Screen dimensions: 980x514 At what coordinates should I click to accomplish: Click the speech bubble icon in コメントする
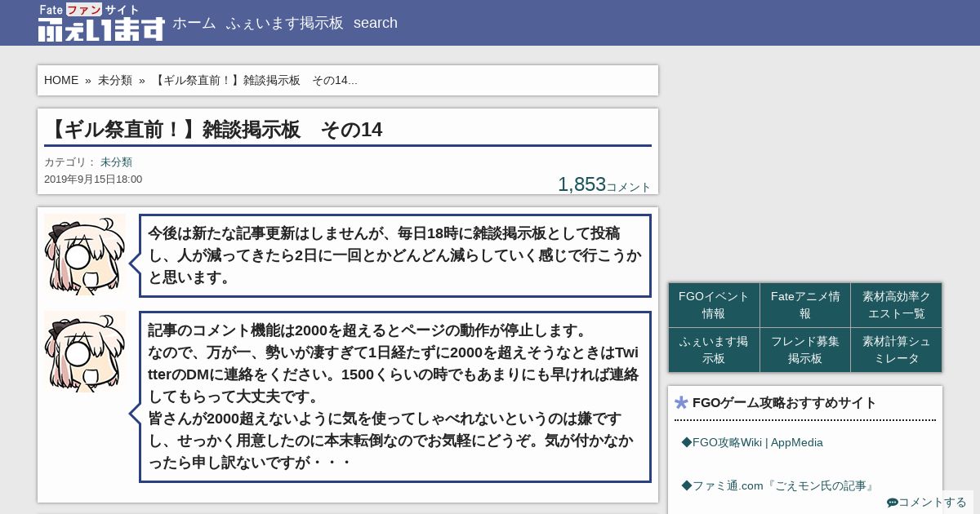(892, 503)
